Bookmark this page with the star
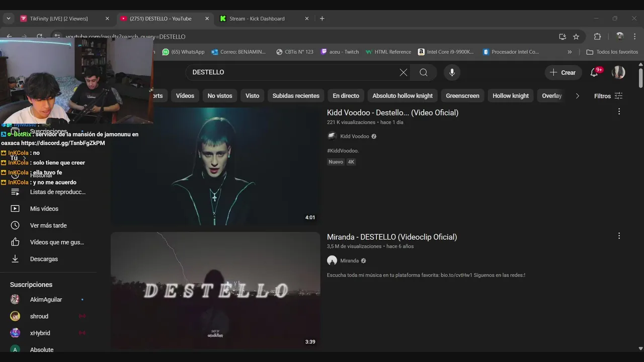 pyautogui.click(x=576, y=37)
